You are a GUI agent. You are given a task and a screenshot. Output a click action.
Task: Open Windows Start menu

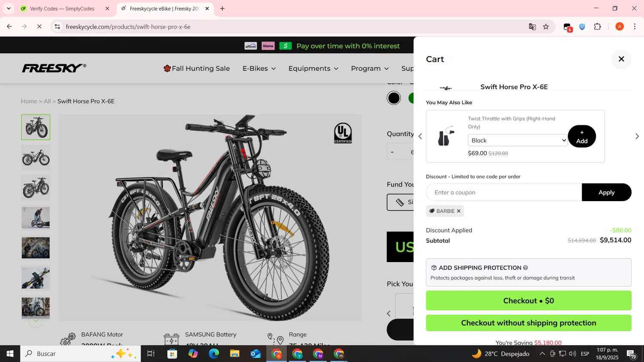click(x=10, y=354)
